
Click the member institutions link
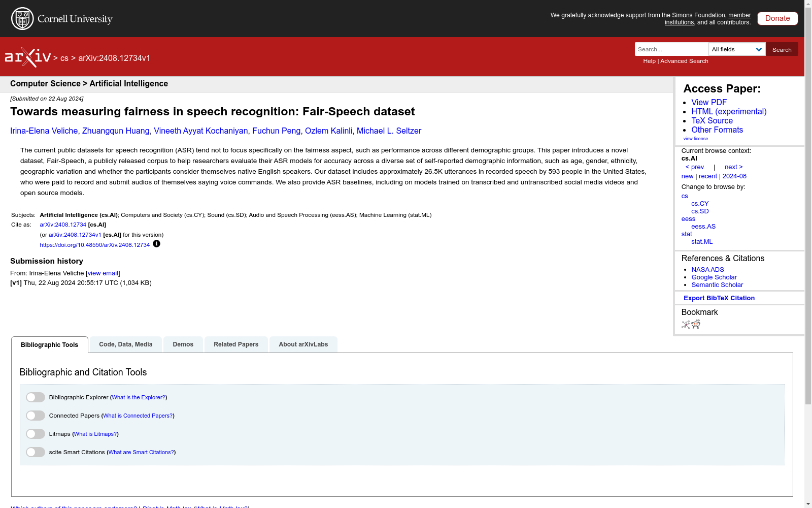click(708, 19)
